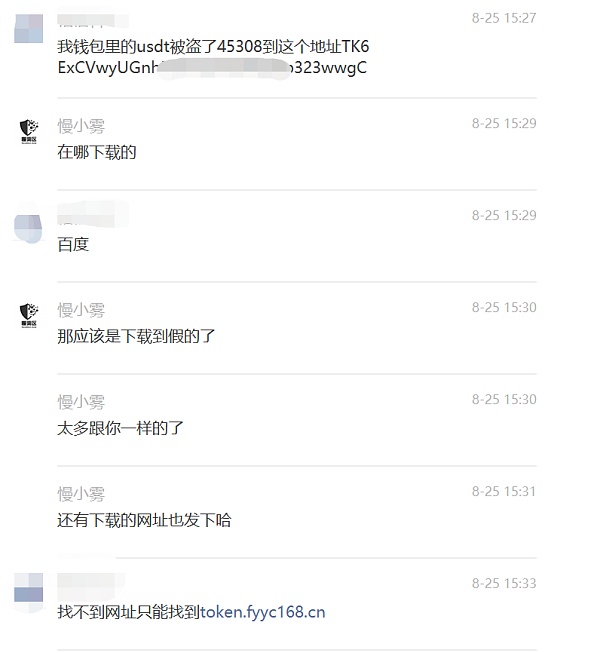This screenshot has height=653, width=600.
Task: Select the reply message 百度
Action: (73, 244)
